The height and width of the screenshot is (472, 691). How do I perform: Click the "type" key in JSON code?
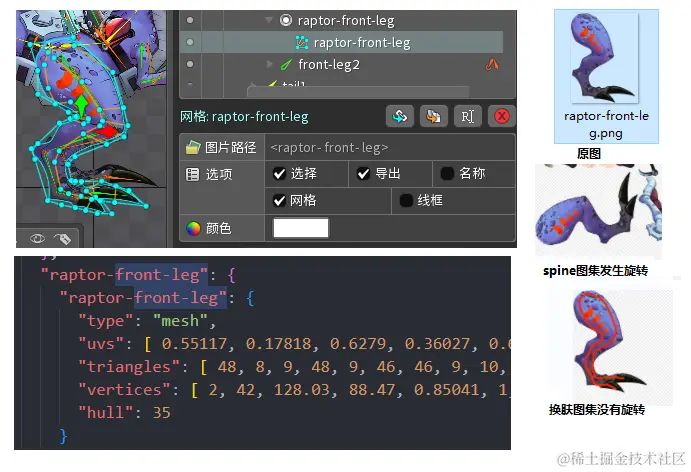(105, 321)
